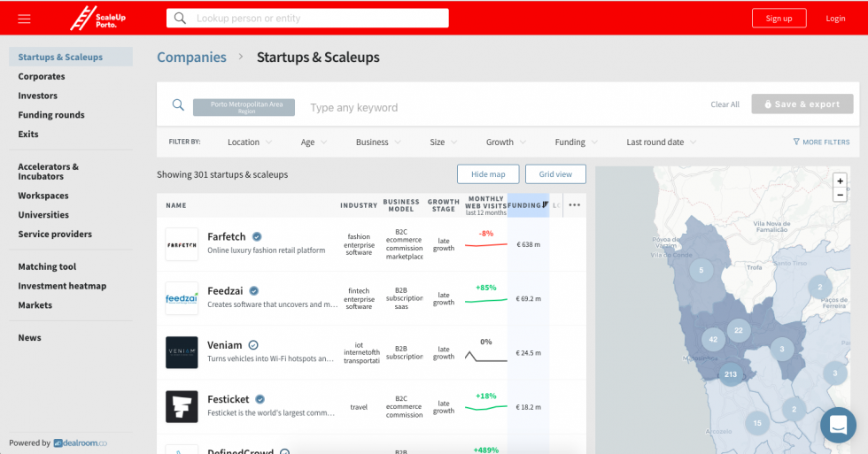Expand the Business filter dropdown
This screenshot has height=454, width=868.
[378, 142]
